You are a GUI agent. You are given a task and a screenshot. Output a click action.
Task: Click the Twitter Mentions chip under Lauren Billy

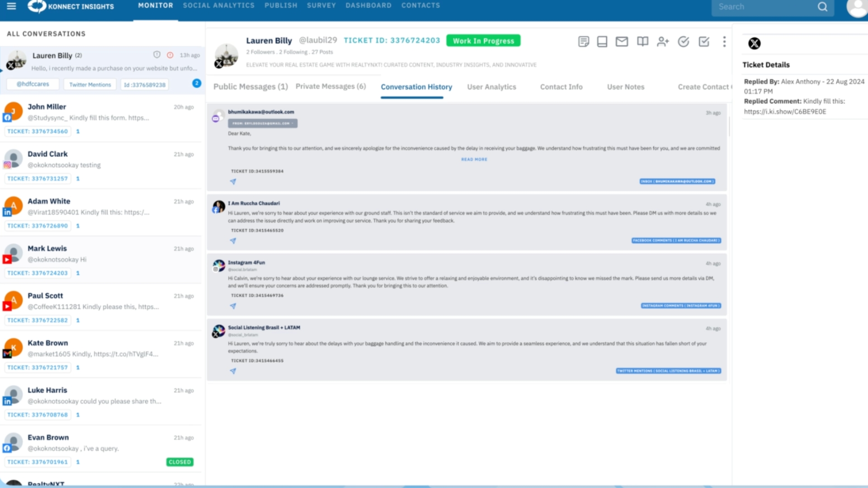90,84
